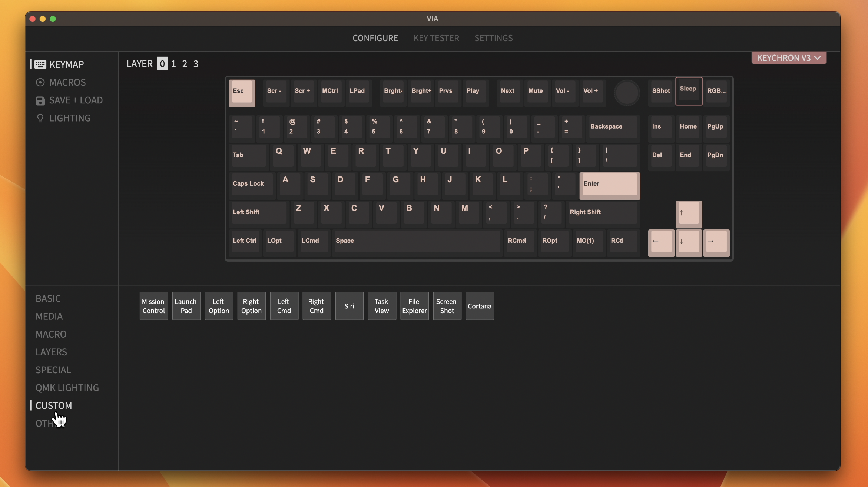Select the up arrow key
The image size is (868, 487).
point(689,213)
